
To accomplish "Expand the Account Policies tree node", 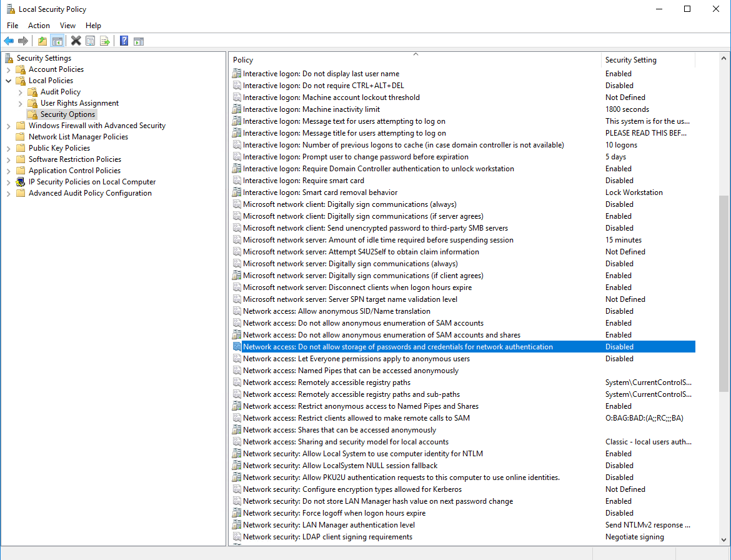I will [x=9, y=69].
